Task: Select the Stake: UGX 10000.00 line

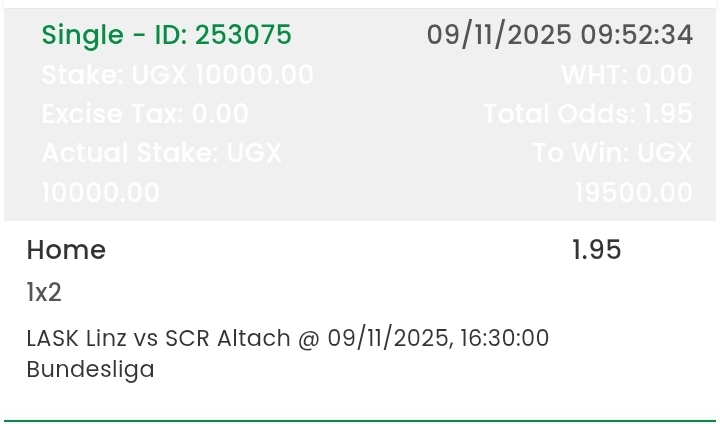Action: [178, 75]
